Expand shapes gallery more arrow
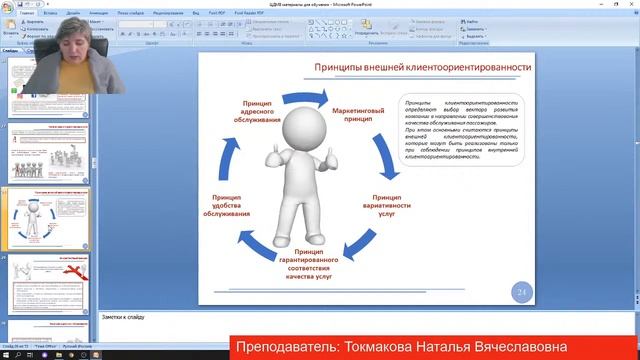Screen dimensions: 640x360 tap(350, 36)
